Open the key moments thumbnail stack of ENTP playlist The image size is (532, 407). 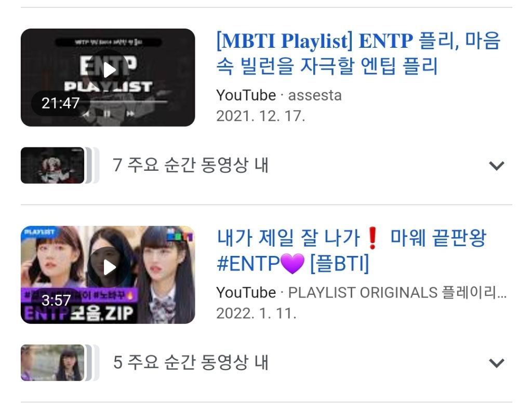click(60, 166)
